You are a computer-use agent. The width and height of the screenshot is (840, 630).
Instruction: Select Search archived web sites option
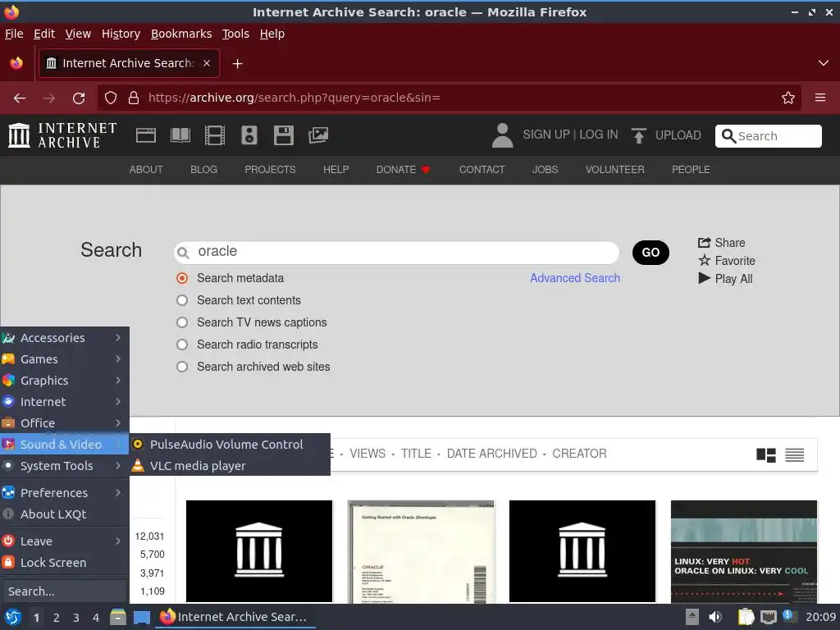click(182, 367)
